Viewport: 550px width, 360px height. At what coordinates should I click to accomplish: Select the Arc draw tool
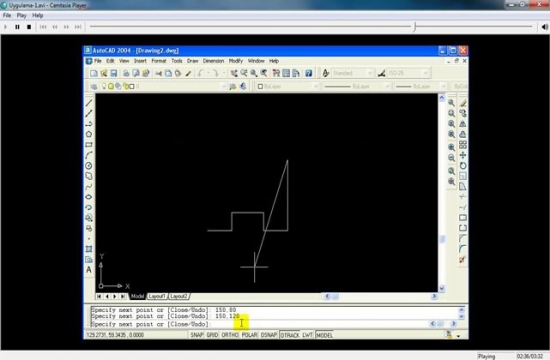[x=89, y=155]
